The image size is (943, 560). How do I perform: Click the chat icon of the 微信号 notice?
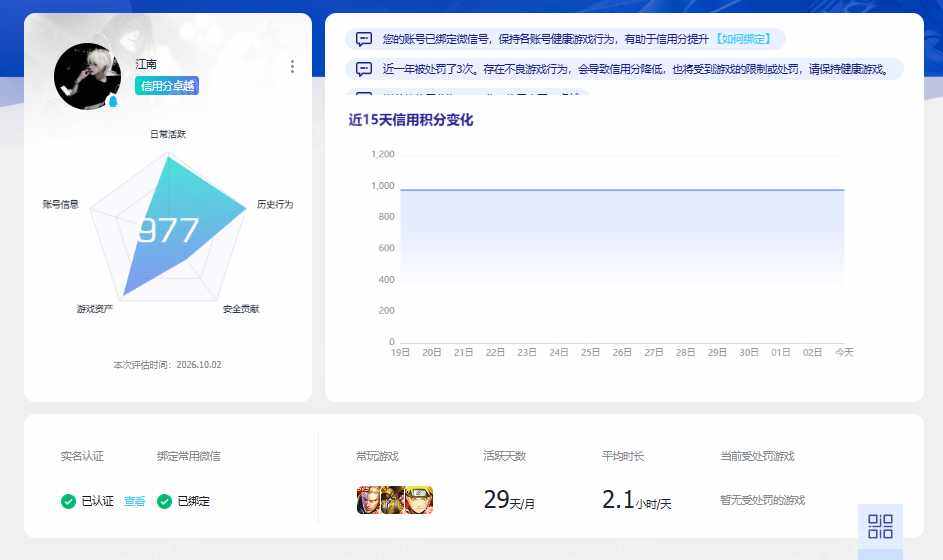364,39
